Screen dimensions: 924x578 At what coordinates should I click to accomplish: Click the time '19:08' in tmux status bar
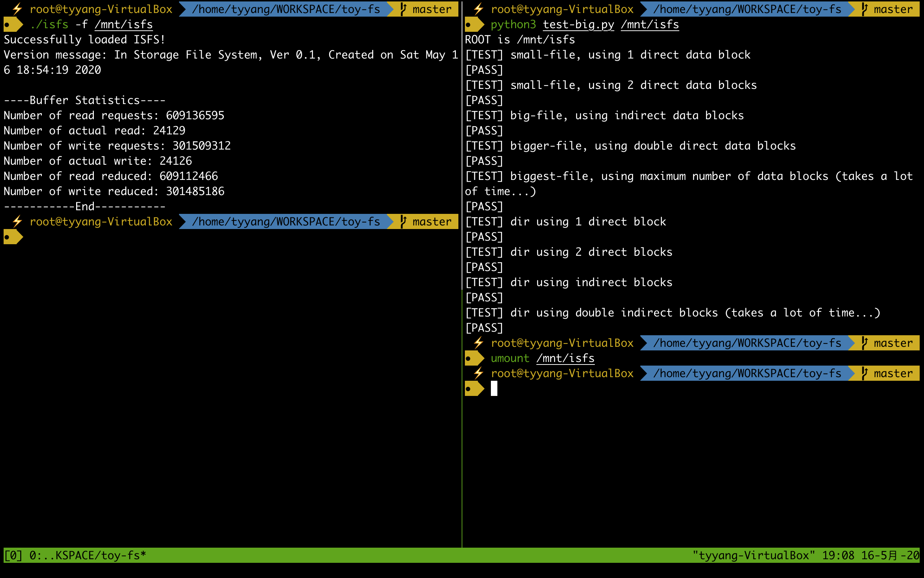point(838,555)
